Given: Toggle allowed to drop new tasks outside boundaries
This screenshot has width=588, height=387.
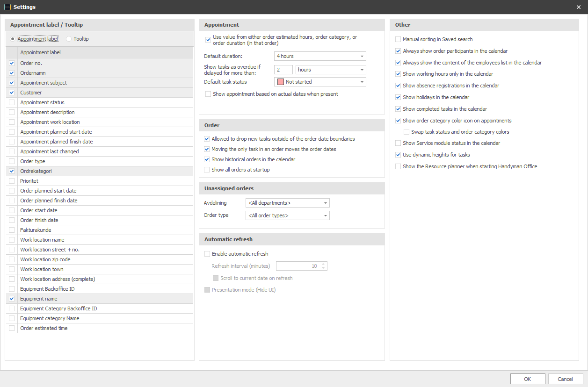Looking at the screenshot, I should pos(207,139).
